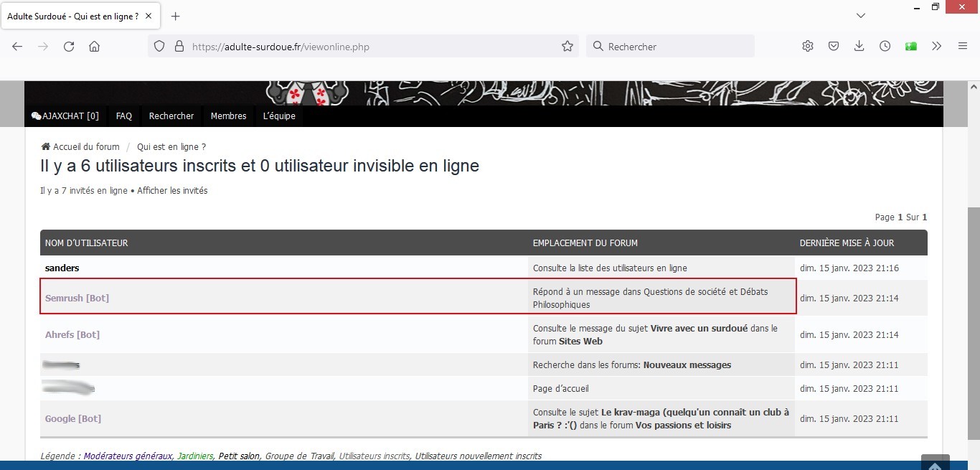Open topic Vivre avec un surdoué

699,328
